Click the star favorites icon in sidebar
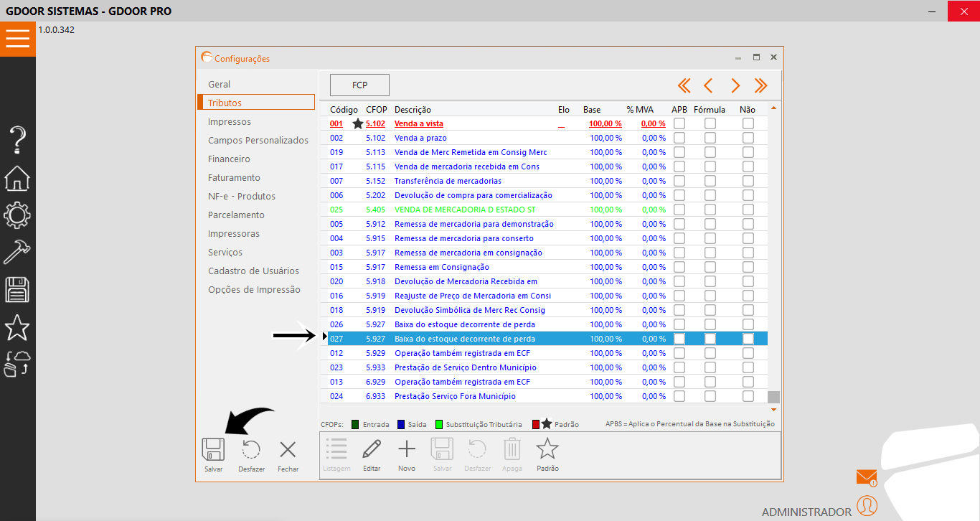This screenshot has height=521, width=980. [x=17, y=327]
